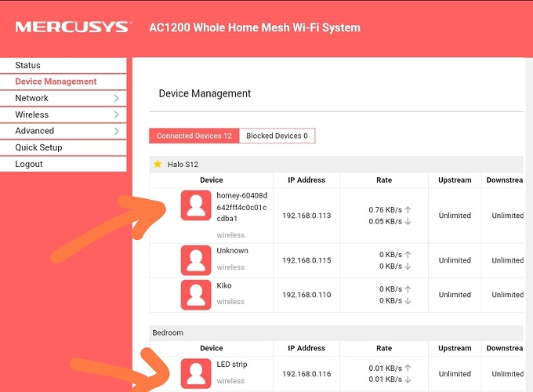Screen dimensions: 533x392
Task: Click IP address 192.168.0.116
Action: pyautogui.click(x=306, y=374)
